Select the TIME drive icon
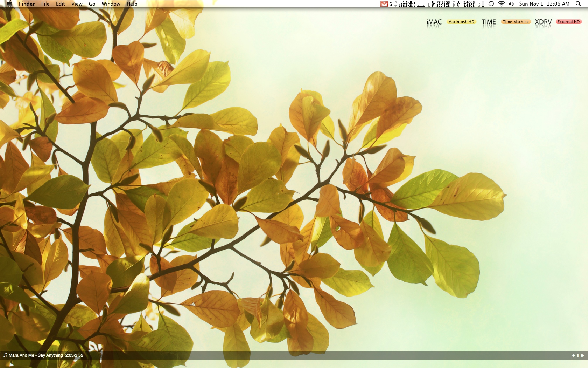This screenshot has height=368, width=588. [x=489, y=23]
